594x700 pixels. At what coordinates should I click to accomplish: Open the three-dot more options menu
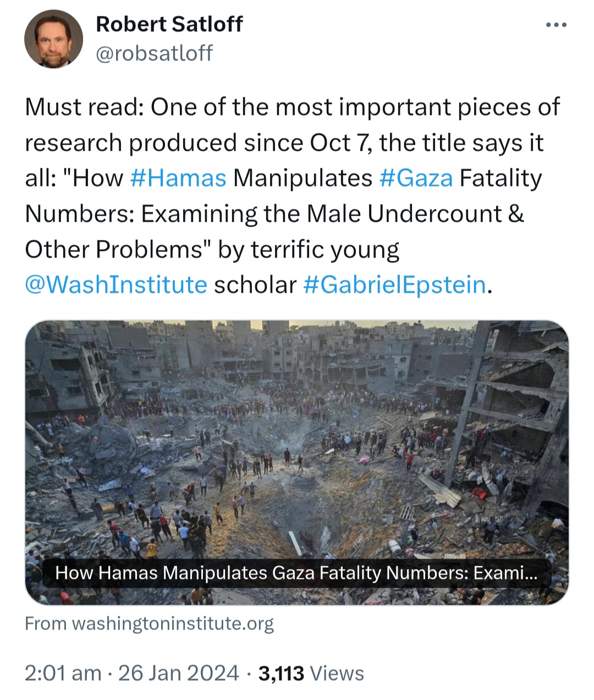(x=556, y=25)
